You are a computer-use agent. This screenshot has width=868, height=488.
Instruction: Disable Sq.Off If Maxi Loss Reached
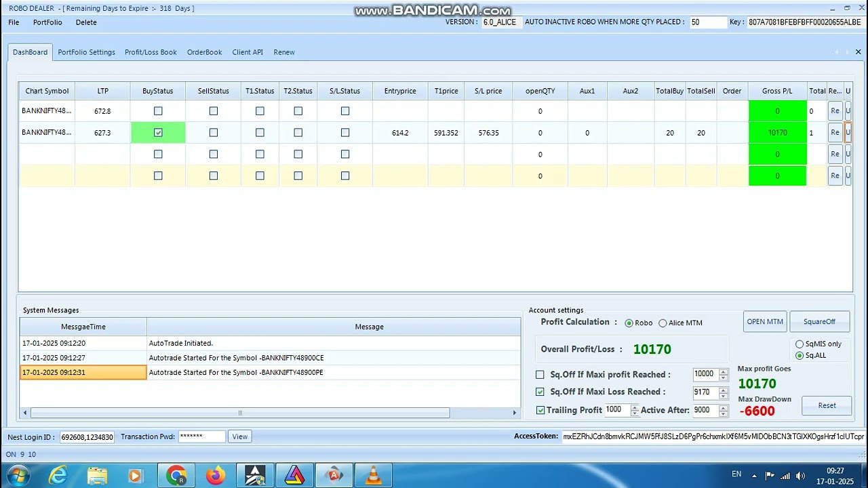[540, 392]
